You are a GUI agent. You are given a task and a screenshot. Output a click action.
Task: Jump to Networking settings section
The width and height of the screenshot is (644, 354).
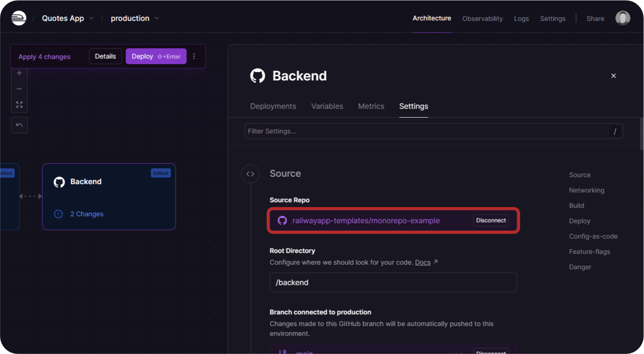click(586, 190)
